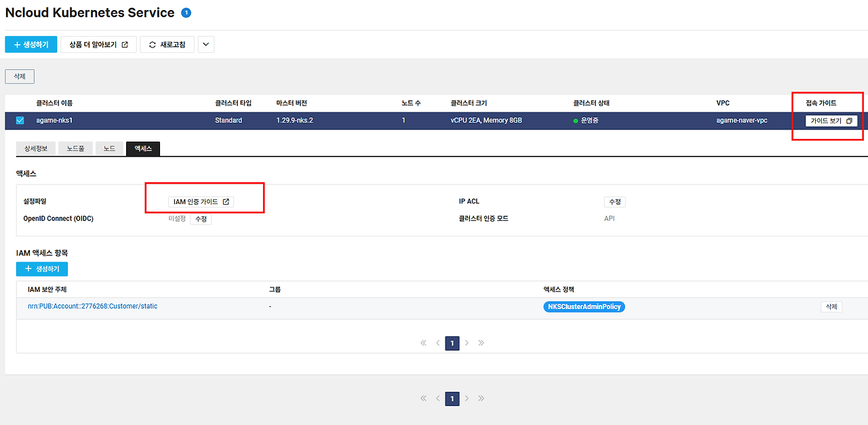Click the cluster count badge beside title
Viewport: 868px width, 425px height.
tap(186, 12)
